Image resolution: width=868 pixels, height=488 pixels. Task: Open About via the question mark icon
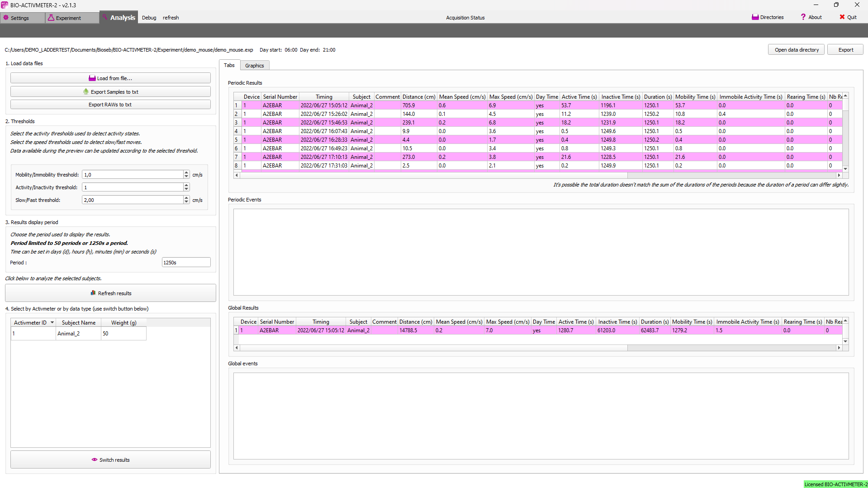[x=803, y=17]
